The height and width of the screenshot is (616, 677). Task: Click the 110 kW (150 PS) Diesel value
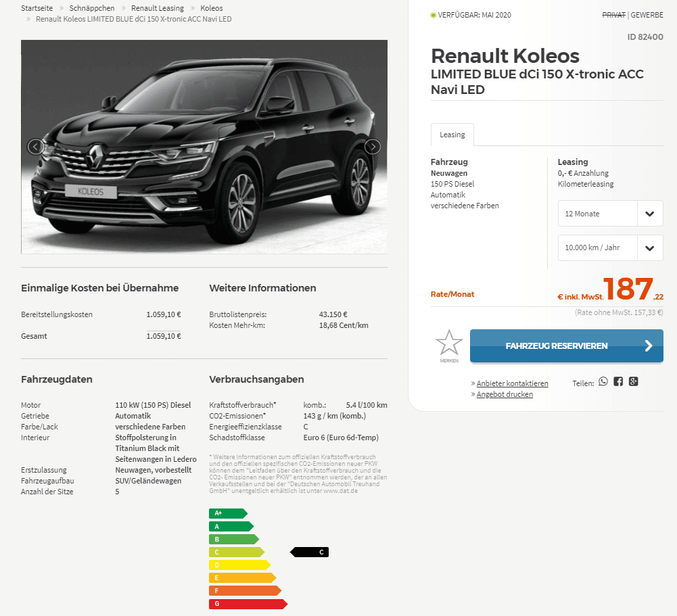153,405
